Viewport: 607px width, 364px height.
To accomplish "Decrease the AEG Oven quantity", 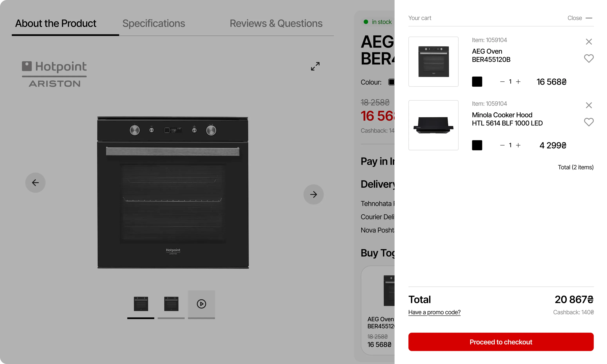I will (x=502, y=82).
